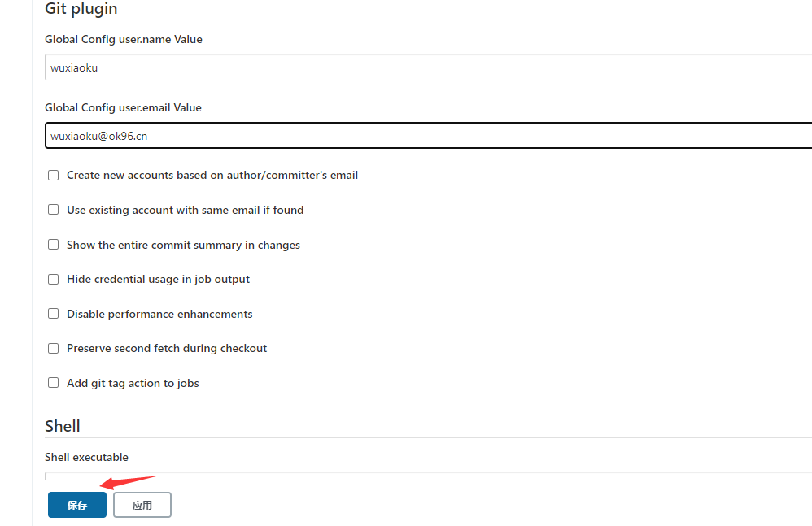Click the 'Add git tag action to jobs' label text
The width and height of the screenshot is (812, 526).
[x=133, y=383]
